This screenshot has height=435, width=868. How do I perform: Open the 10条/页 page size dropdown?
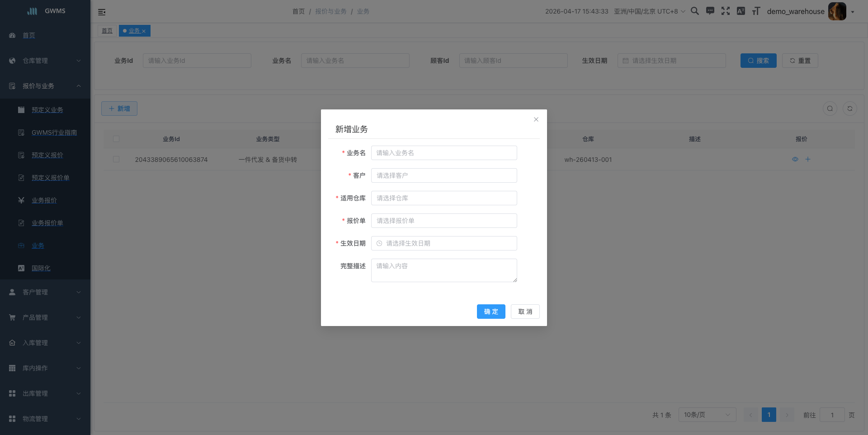[708, 415]
